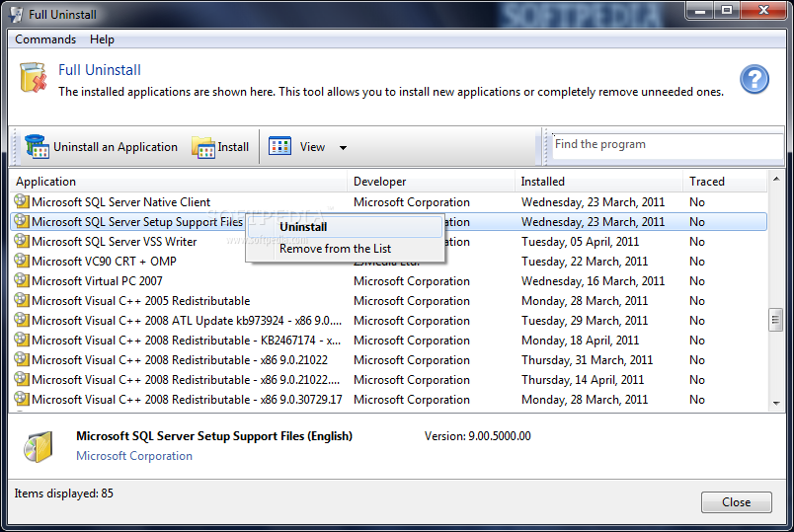Click the View toolbar label
This screenshot has height=532, width=794.
coord(312,147)
